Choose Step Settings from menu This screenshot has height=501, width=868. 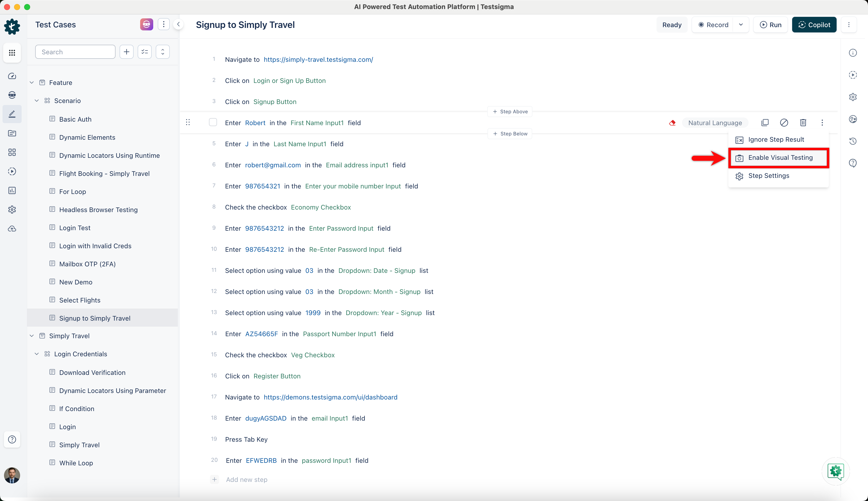pos(778,176)
